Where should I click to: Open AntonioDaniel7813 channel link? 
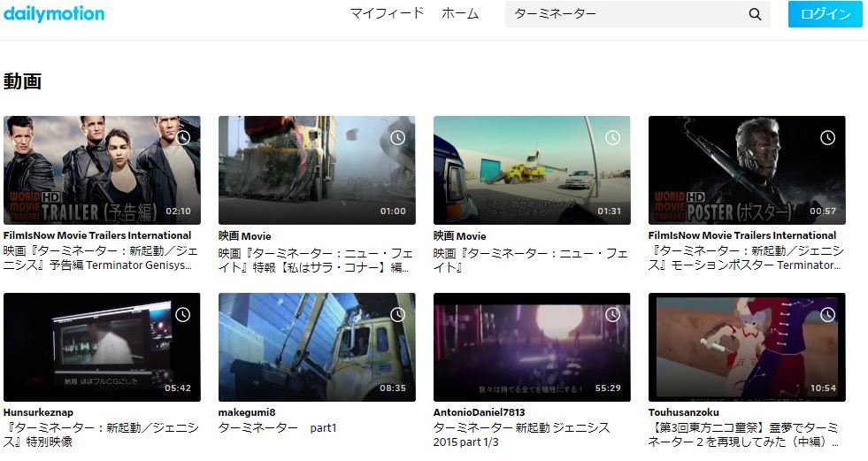479,412
